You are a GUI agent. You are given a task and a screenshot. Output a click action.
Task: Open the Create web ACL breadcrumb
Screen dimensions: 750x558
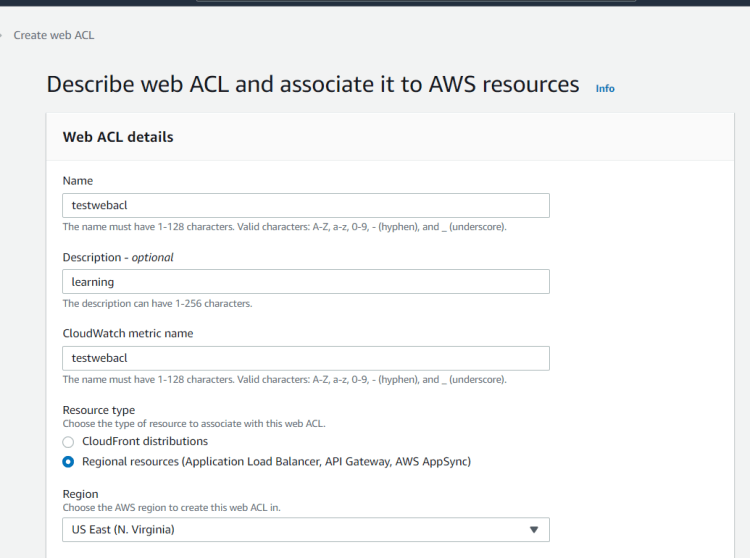coord(54,36)
